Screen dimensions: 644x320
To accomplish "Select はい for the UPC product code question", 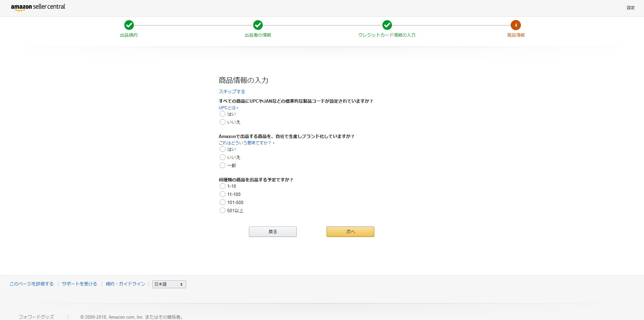I will [x=223, y=114].
